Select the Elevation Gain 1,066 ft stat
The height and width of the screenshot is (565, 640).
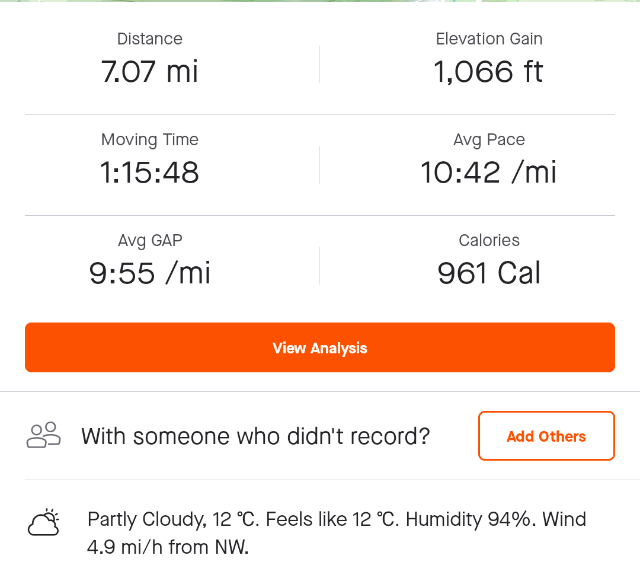coord(489,59)
